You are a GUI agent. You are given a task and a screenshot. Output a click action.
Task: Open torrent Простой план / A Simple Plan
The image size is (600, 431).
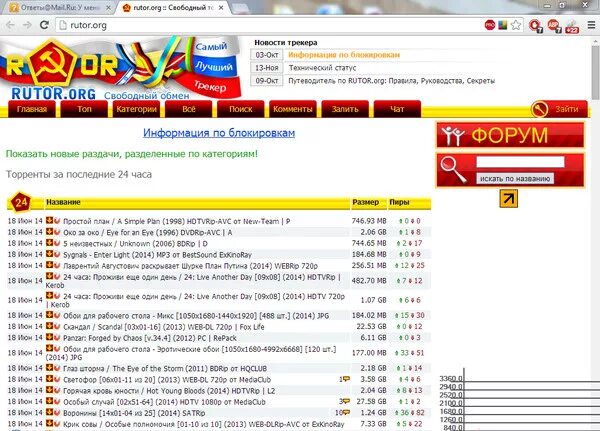pyautogui.click(x=176, y=221)
